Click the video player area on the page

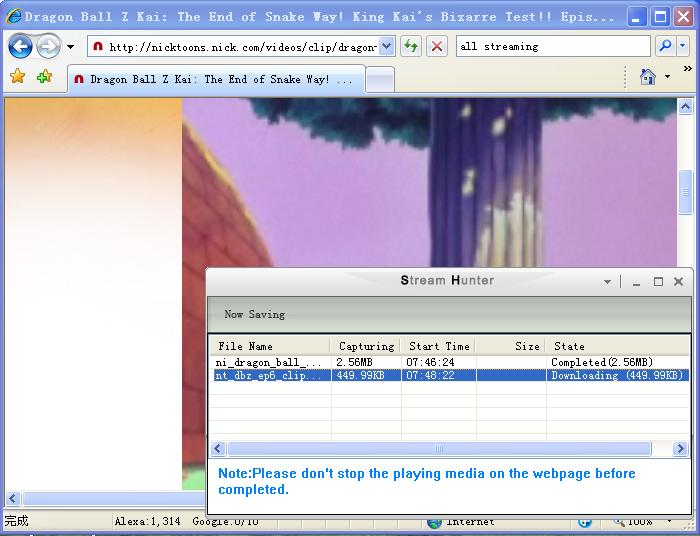click(429, 183)
